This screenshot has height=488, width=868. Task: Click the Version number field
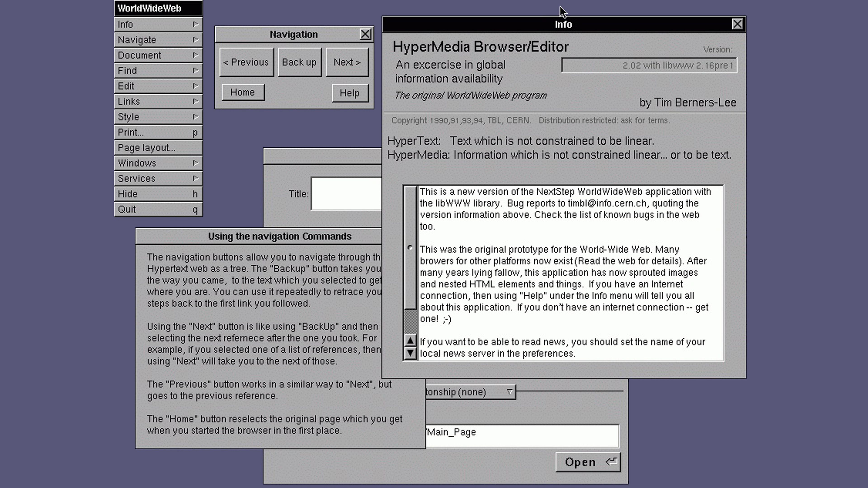pyautogui.click(x=649, y=65)
